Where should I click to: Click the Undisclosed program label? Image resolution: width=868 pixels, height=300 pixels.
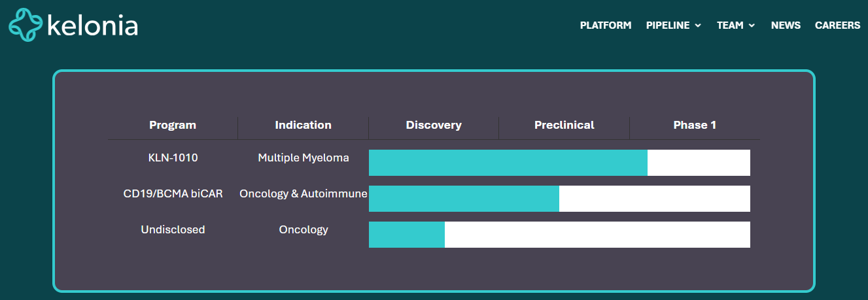point(173,229)
